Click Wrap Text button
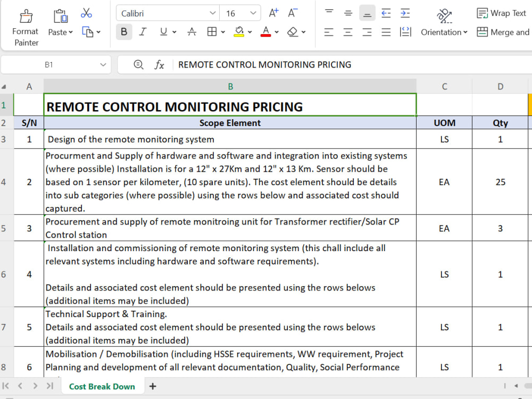532x399 pixels. [501, 13]
